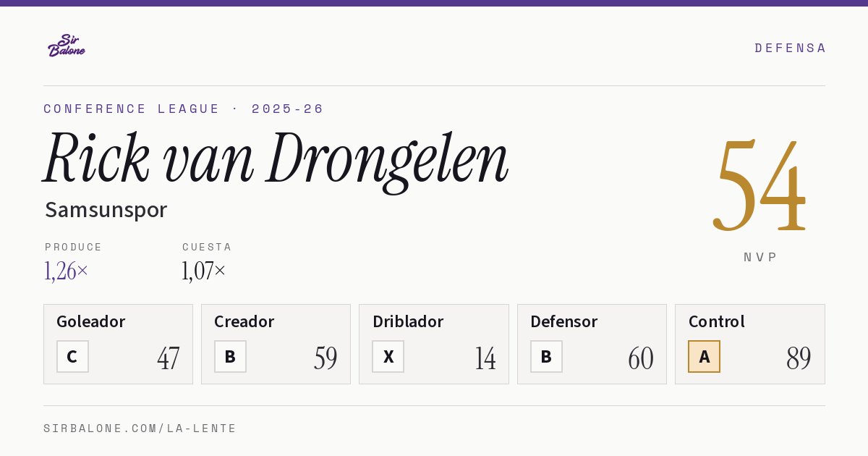Click the Conference League 2025-26 heading
Viewport: 868px width, 456px height.
[x=184, y=109]
